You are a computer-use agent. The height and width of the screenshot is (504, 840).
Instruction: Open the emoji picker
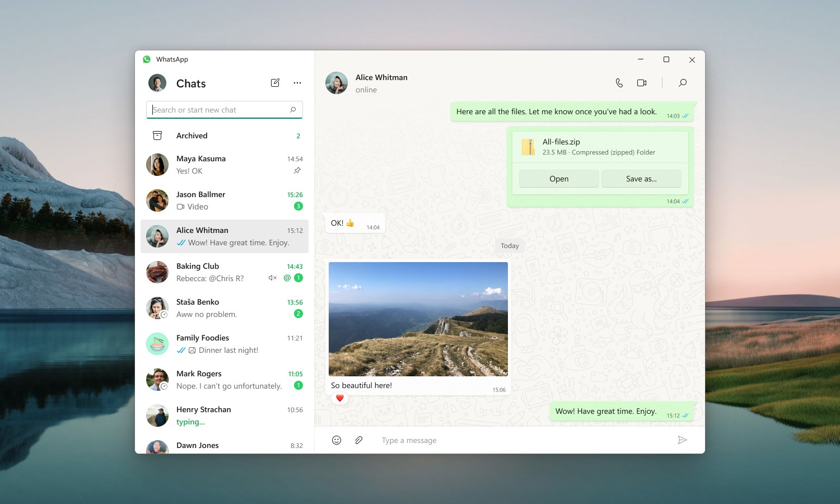coord(337,440)
